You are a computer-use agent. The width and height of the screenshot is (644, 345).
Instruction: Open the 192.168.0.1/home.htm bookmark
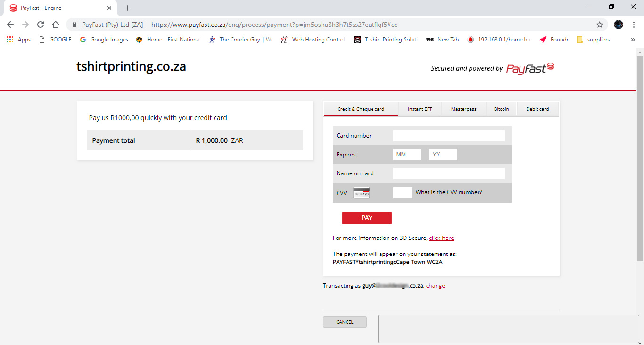click(499, 40)
